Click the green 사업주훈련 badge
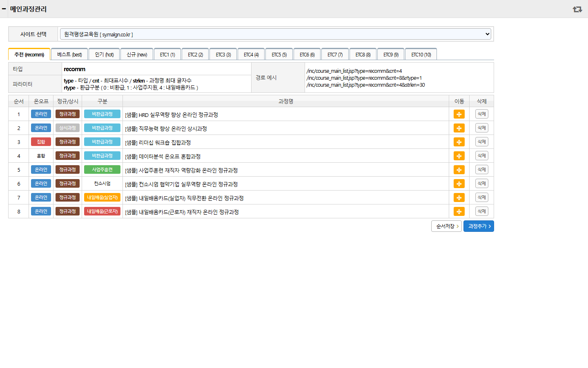Image resolution: width=588 pixels, height=368 pixels. 102,170
